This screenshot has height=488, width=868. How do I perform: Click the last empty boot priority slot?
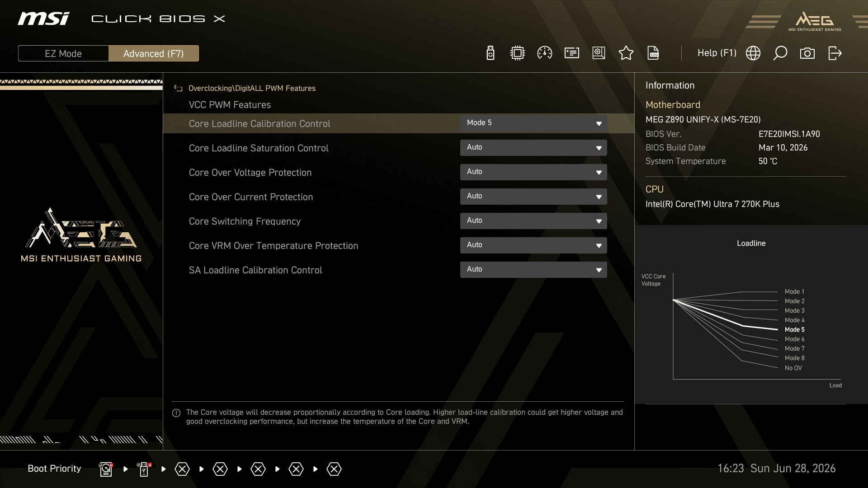[x=334, y=469]
